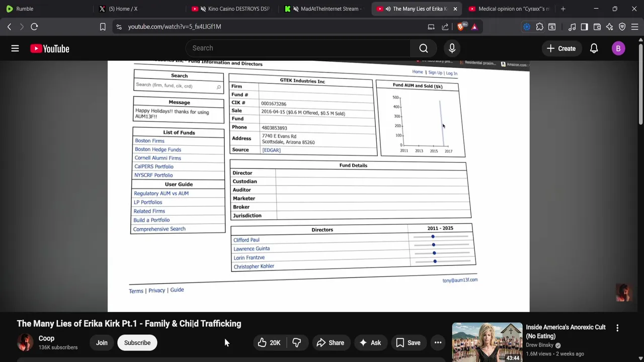Open site information icon in address bar

pyautogui.click(x=119, y=27)
